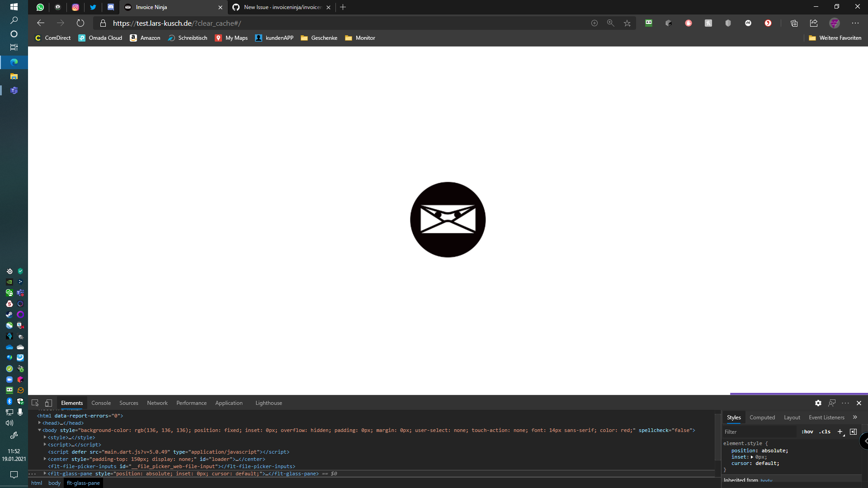The image size is (868, 488).
Task: Toggle the .cls class editor
Action: [825, 432]
